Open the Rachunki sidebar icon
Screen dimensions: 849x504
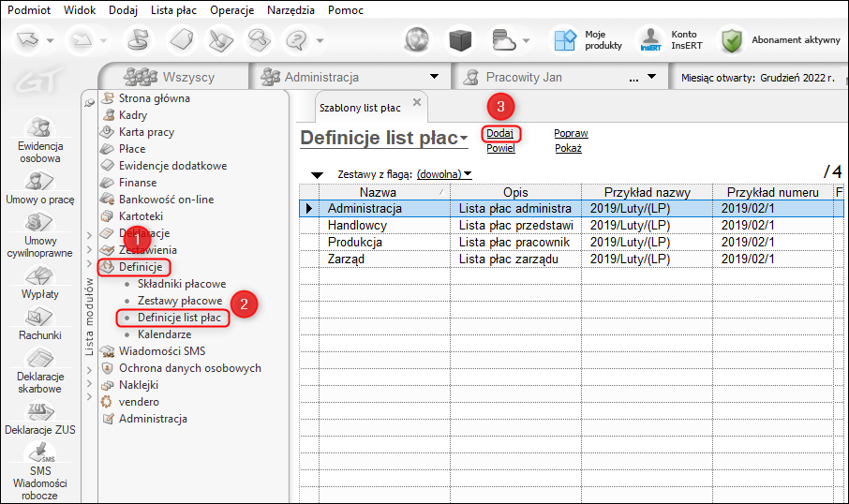(39, 319)
